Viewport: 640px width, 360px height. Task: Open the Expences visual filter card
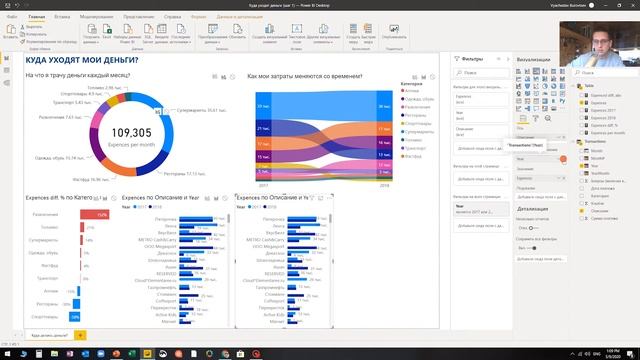(x=481, y=99)
